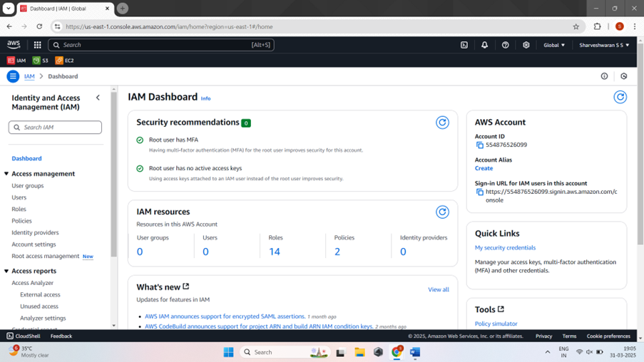Show hidden system tray icons
This screenshot has width=644, height=362.
pos(548,352)
